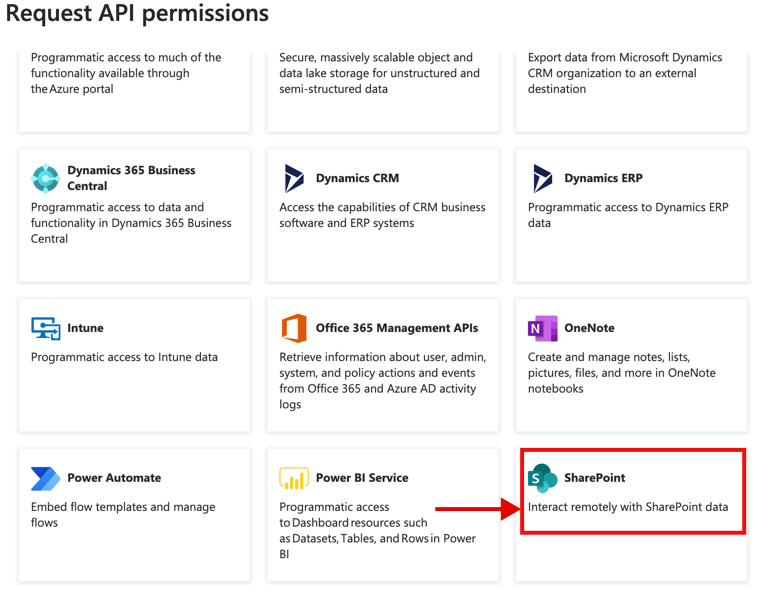Screen dimensions: 760x590
Task: Click 'Embed flow templates and manage flows' description
Action: click(123, 514)
